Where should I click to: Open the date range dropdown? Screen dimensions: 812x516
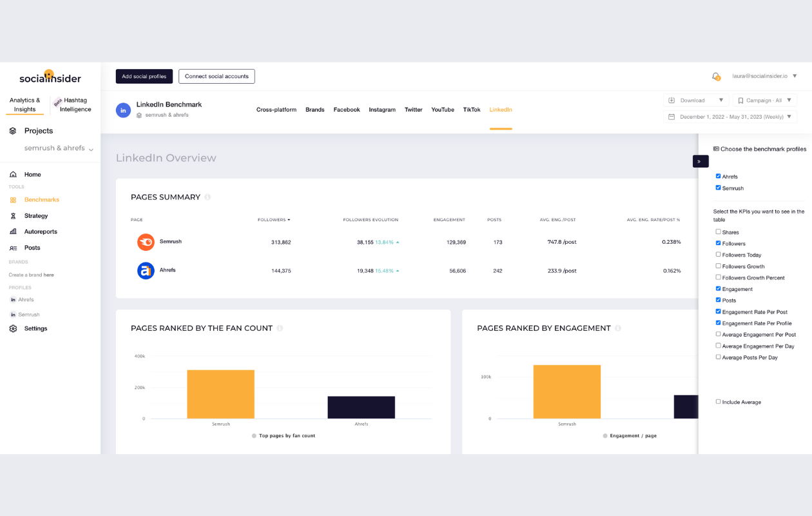click(730, 117)
